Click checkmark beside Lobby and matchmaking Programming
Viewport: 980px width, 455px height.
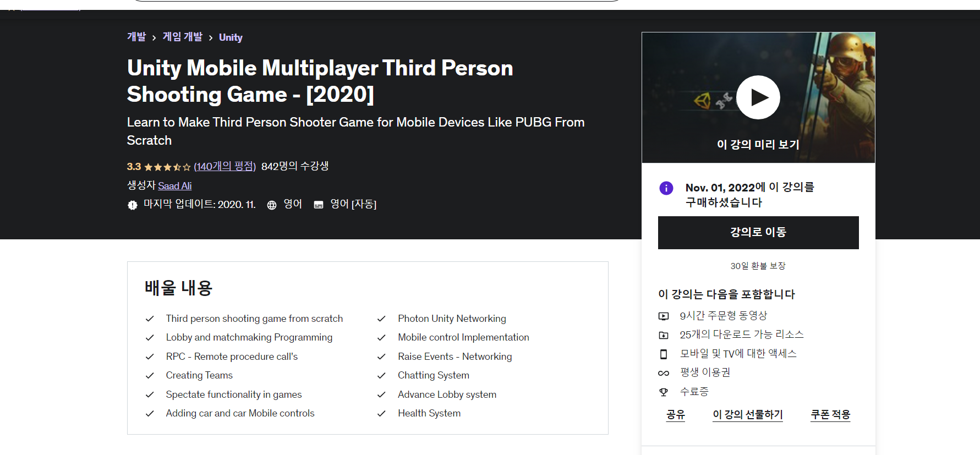(150, 338)
